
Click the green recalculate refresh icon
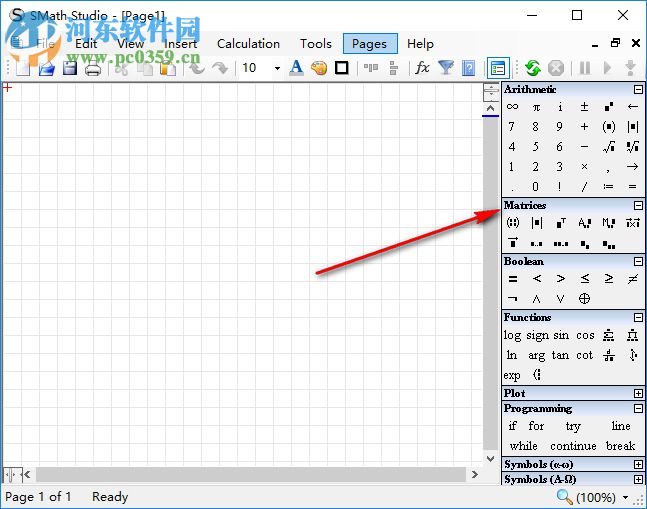pyautogui.click(x=533, y=68)
